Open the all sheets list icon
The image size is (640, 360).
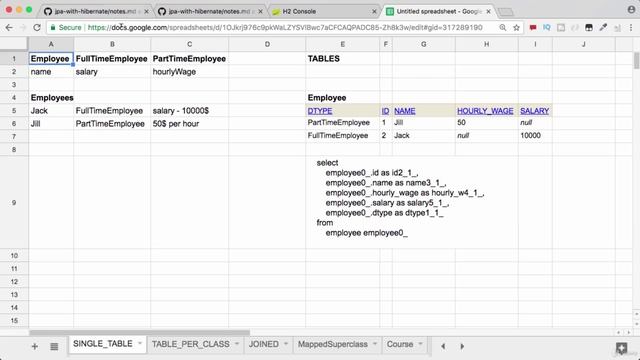click(54, 346)
